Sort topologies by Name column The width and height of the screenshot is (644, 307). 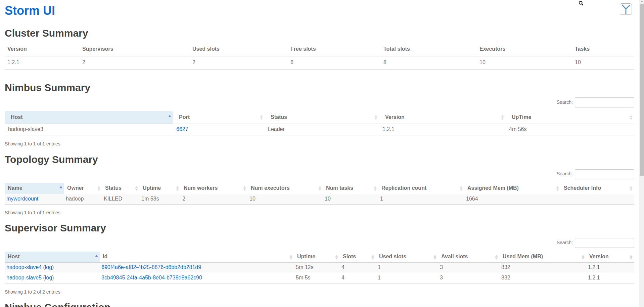click(34, 188)
